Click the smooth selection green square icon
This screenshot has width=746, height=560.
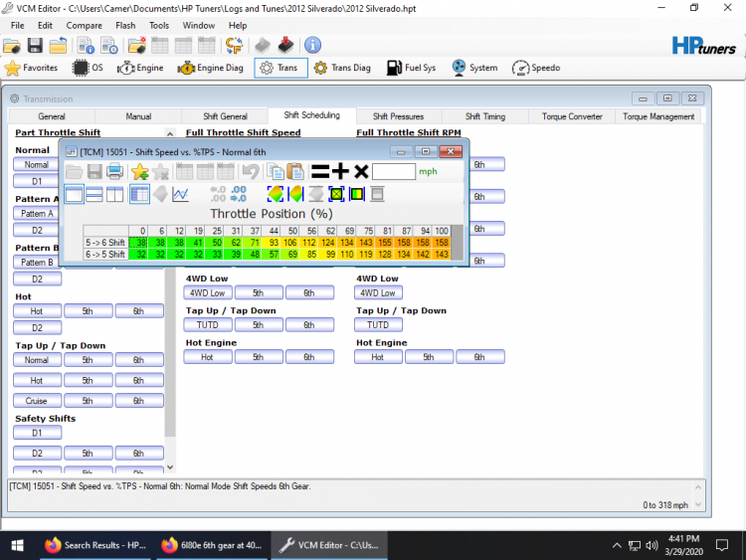pos(336,194)
